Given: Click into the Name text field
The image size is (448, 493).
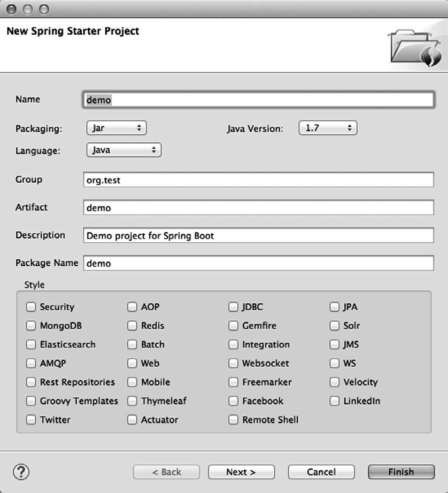Looking at the screenshot, I should 258,100.
